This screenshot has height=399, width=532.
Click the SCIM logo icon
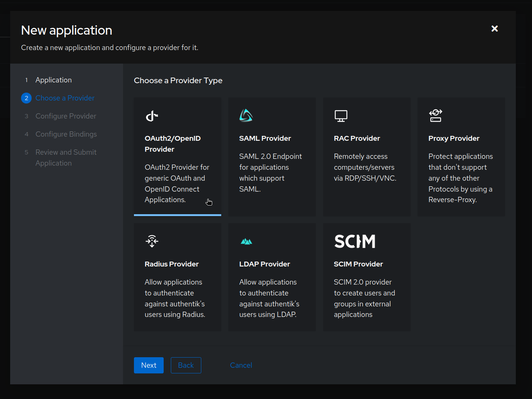(x=355, y=241)
